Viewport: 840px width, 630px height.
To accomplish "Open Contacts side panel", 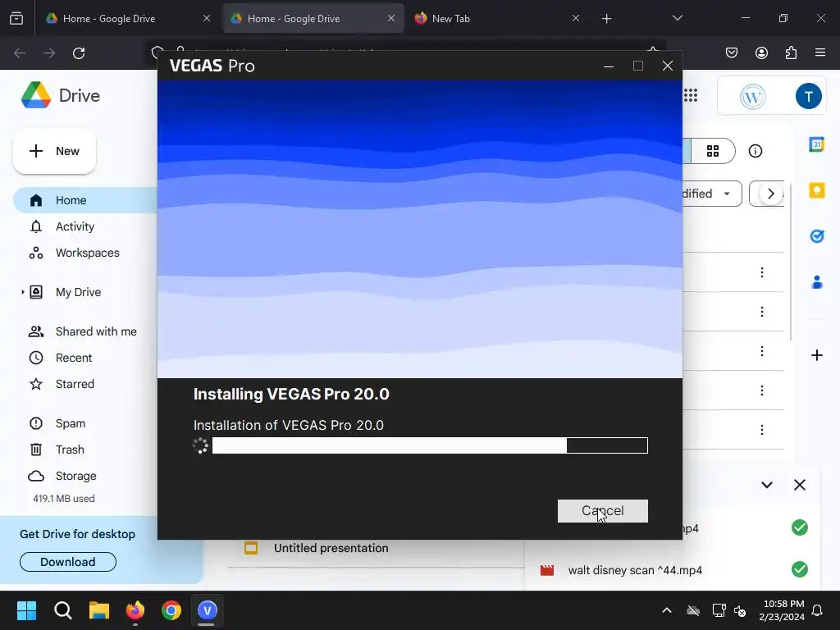I will pos(816,282).
